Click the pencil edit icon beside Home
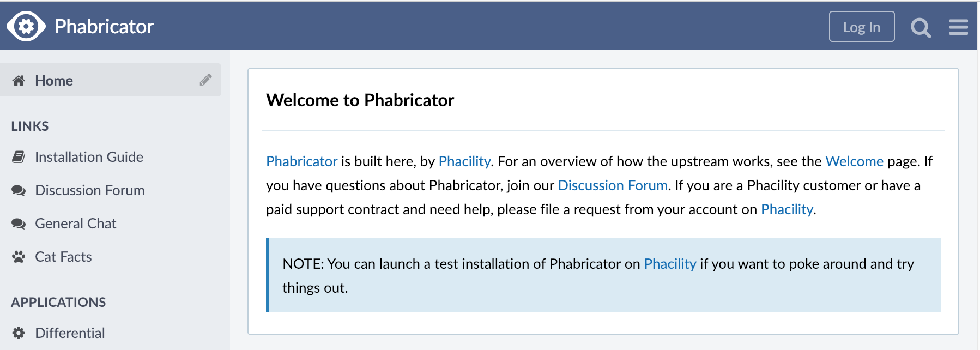 [205, 80]
